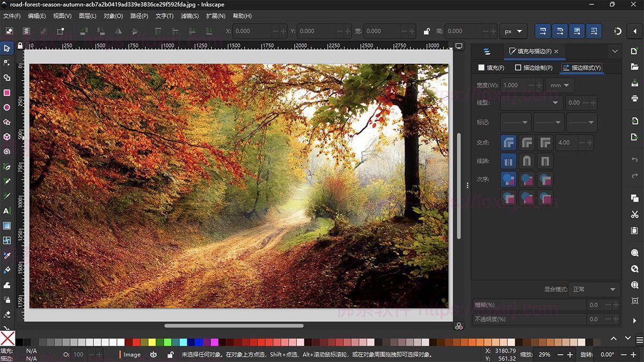Screen dimensions: 644x362
Task: Activate the Text tool
Action: click(x=7, y=211)
